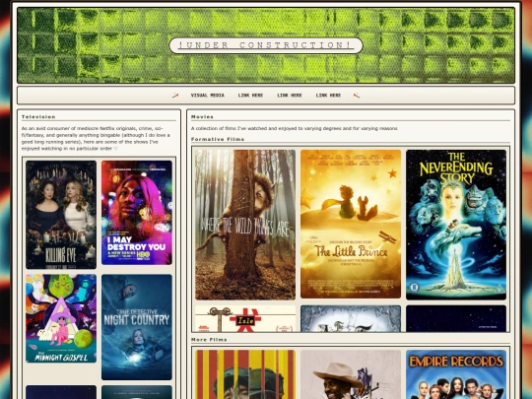Screen dimensions: 532x399
Task: Click the LINK HERE link right after VISUAL MEDIA
Action: pyautogui.click(x=250, y=96)
